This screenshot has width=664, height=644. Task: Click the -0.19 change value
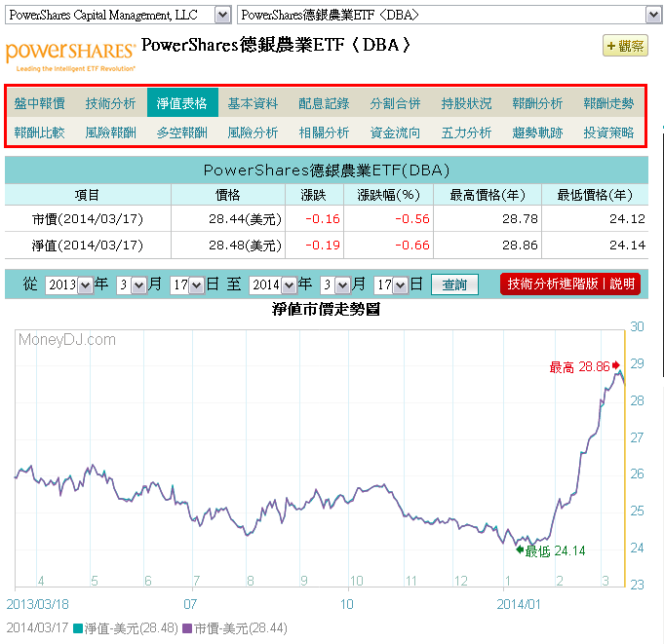pos(323,245)
